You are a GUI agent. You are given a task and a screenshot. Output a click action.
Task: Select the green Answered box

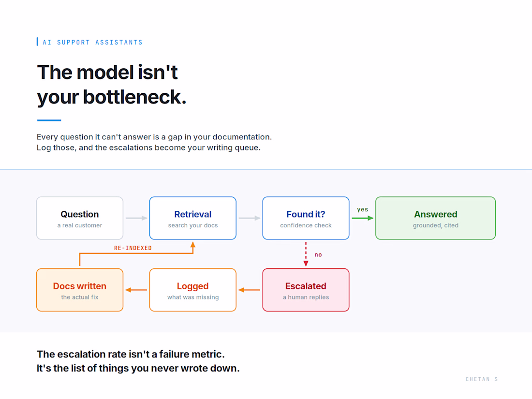coord(435,218)
